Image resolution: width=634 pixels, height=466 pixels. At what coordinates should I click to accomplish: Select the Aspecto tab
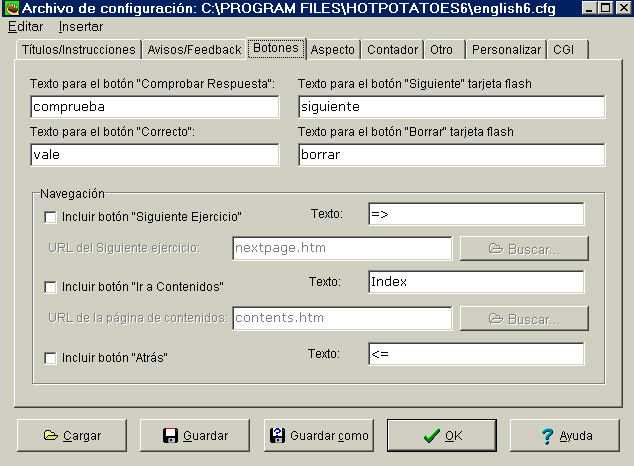point(332,49)
